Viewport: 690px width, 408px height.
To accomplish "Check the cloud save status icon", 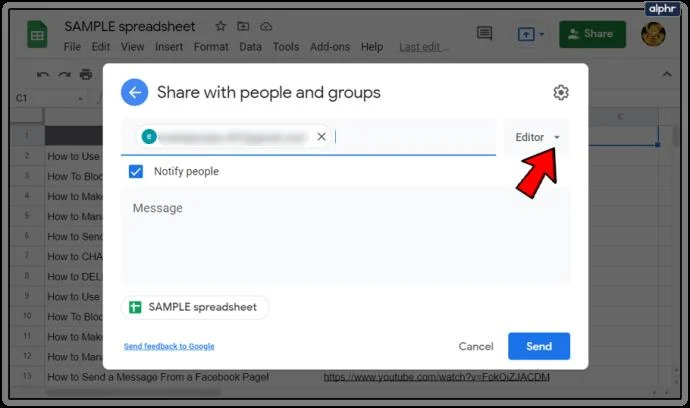I will click(x=266, y=27).
